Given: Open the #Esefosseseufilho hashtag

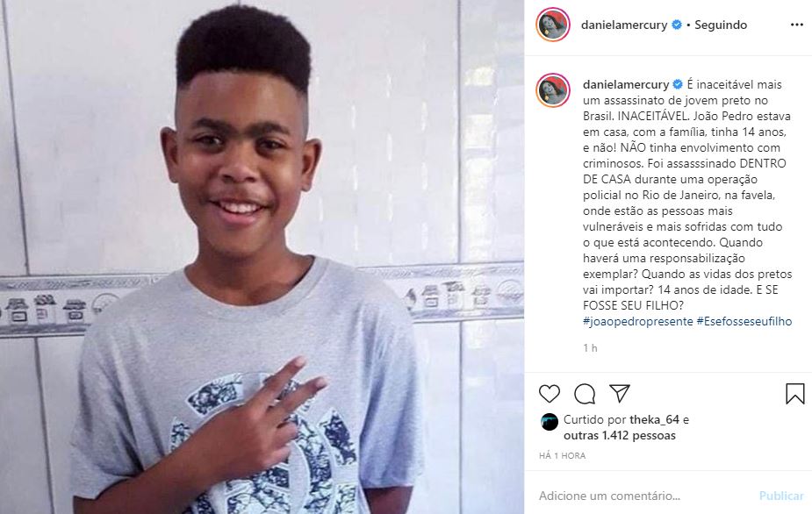Looking at the screenshot, I should click(x=744, y=321).
